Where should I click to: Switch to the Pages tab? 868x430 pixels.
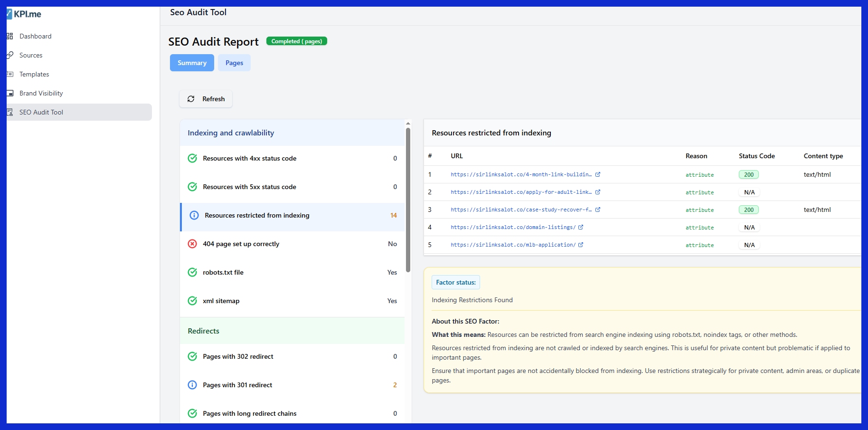234,63
